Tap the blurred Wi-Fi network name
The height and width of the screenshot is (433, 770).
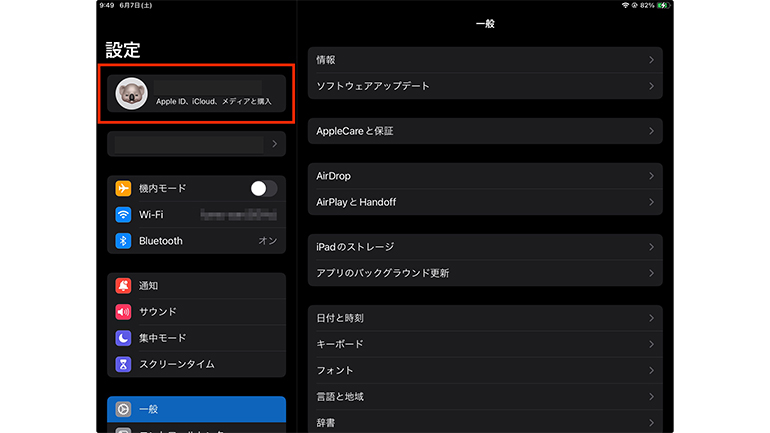coord(239,215)
